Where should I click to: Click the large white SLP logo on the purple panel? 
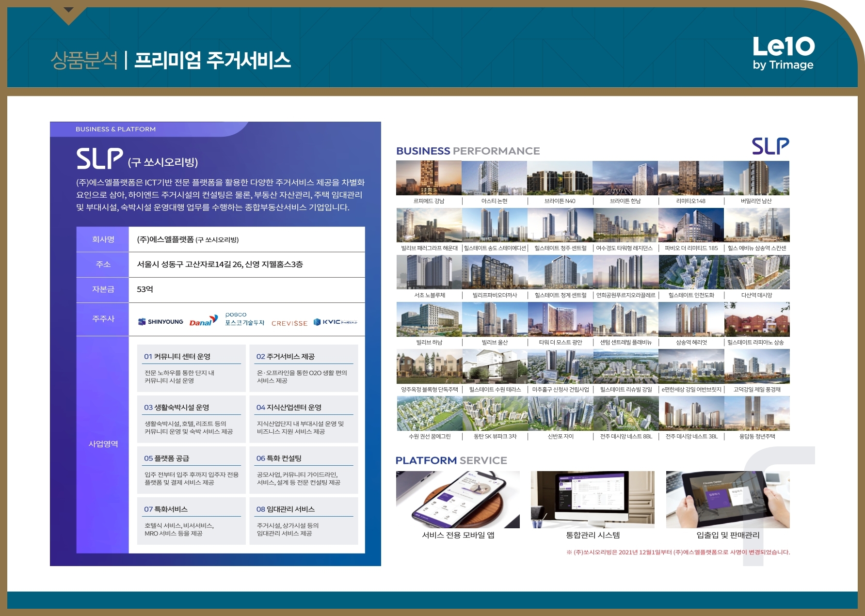click(100, 158)
